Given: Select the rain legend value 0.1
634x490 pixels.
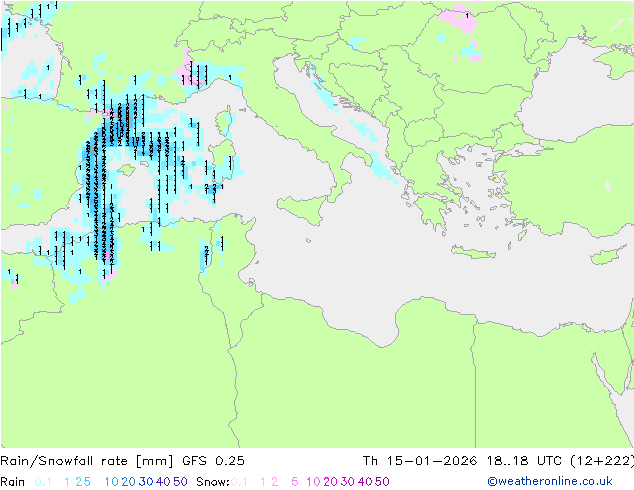Looking at the screenshot, I should (x=43, y=482).
